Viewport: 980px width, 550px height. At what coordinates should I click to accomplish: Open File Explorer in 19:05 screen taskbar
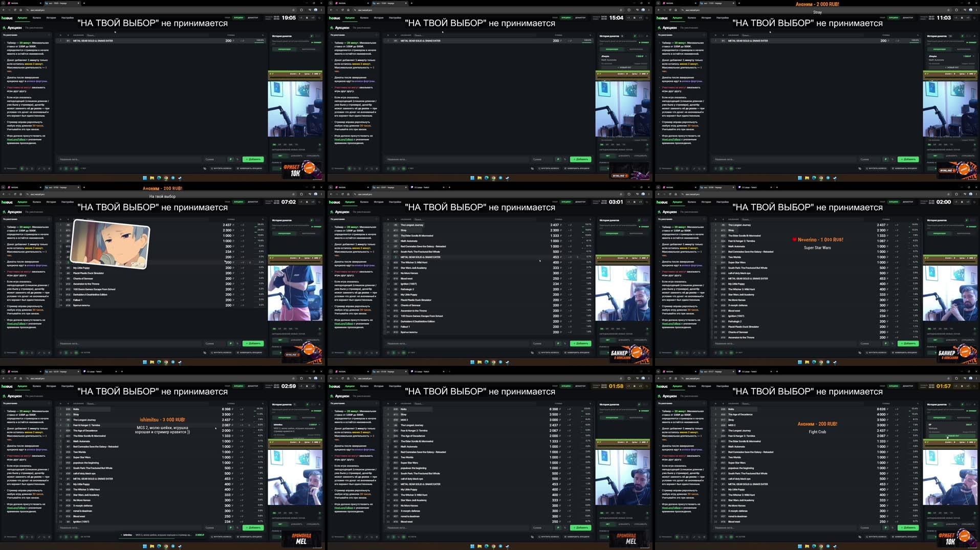tap(152, 178)
